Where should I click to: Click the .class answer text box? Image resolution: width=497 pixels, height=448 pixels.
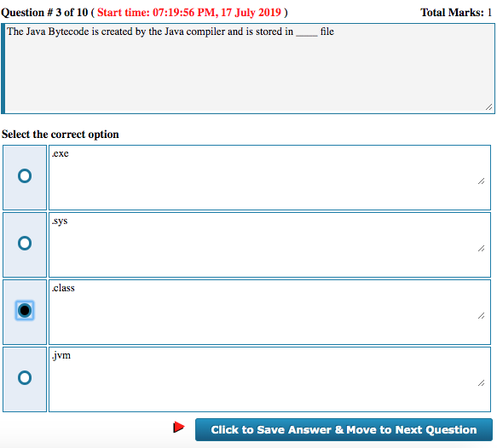coord(269,313)
